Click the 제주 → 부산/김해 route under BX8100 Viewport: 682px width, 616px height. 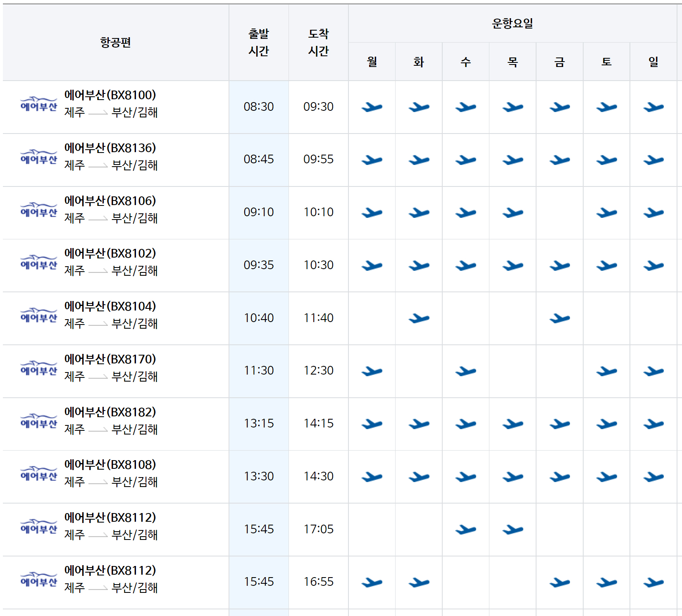111,112
